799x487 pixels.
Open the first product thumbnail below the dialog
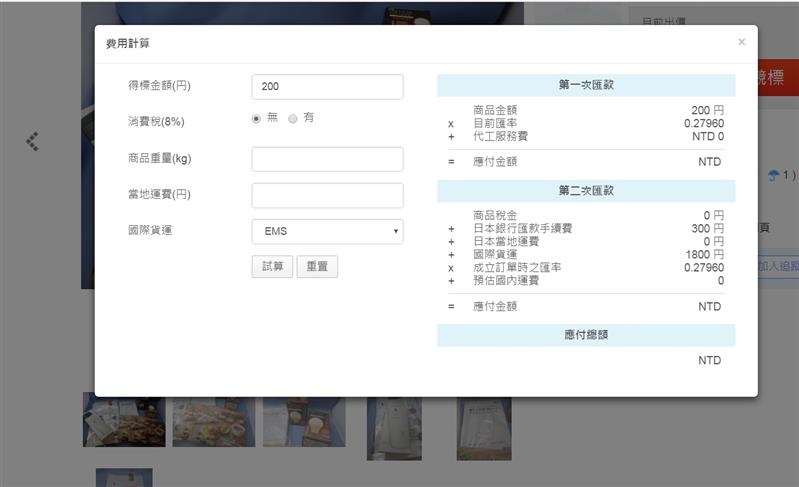(x=124, y=422)
